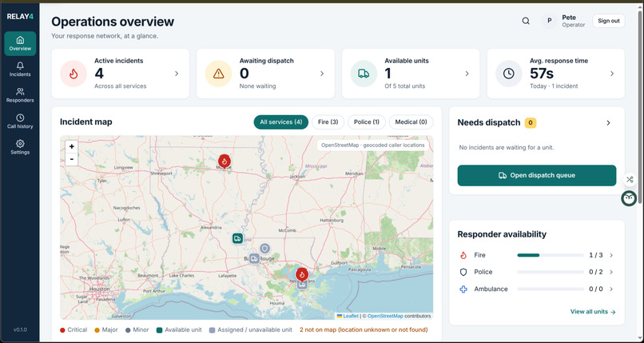Click the RELAY4 logo

(20, 17)
